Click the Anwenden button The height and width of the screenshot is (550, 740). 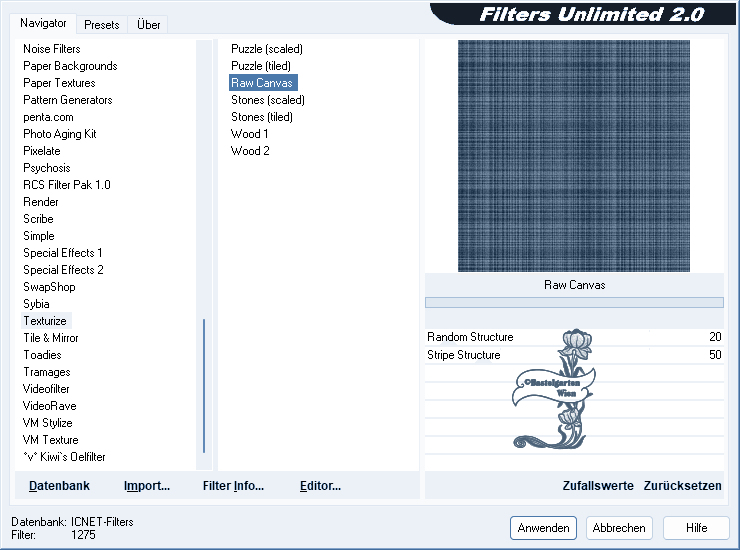coord(543,528)
